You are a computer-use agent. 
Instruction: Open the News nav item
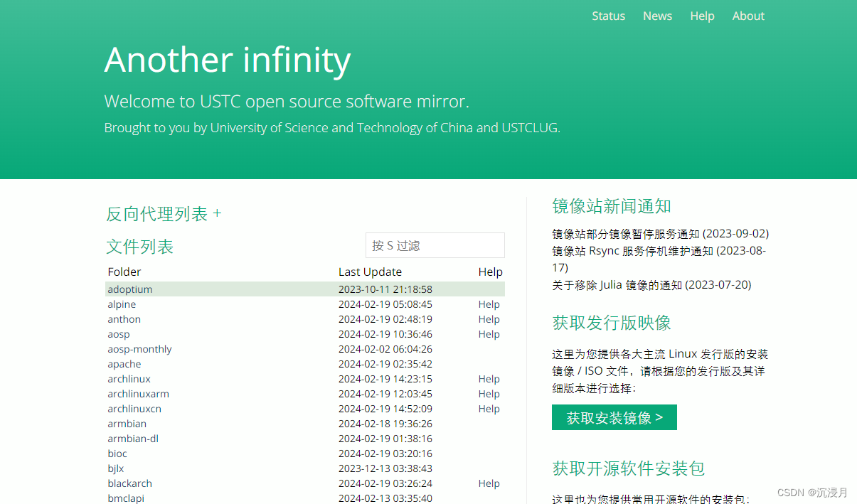pos(657,16)
